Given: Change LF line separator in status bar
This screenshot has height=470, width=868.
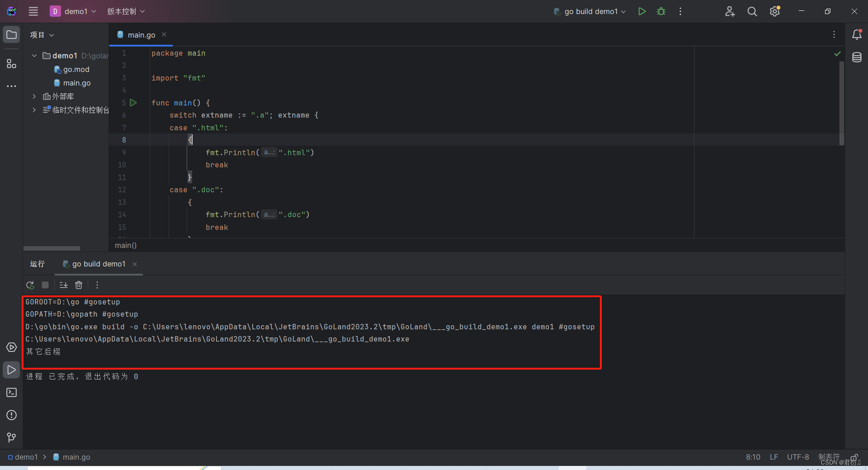Looking at the screenshot, I should [x=774, y=457].
